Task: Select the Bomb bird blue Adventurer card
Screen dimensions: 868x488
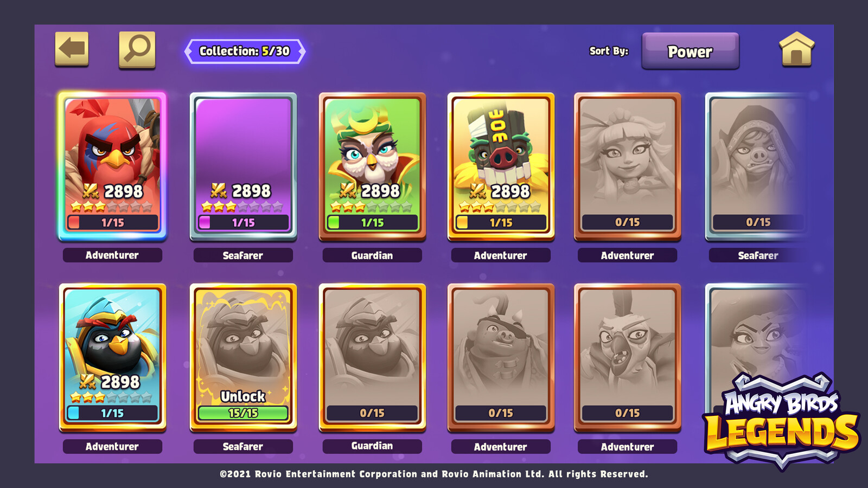Action: tap(112, 357)
